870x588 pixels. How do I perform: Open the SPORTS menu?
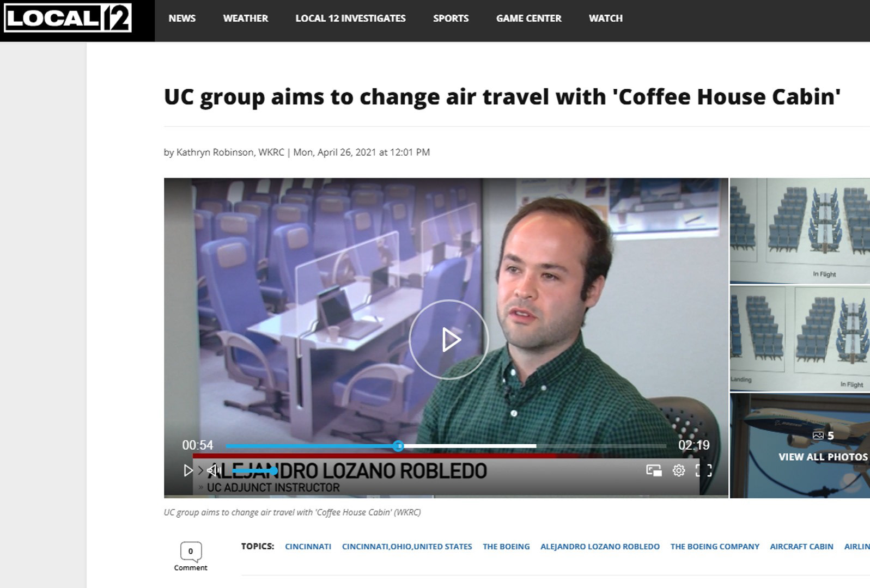pos(451,19)
